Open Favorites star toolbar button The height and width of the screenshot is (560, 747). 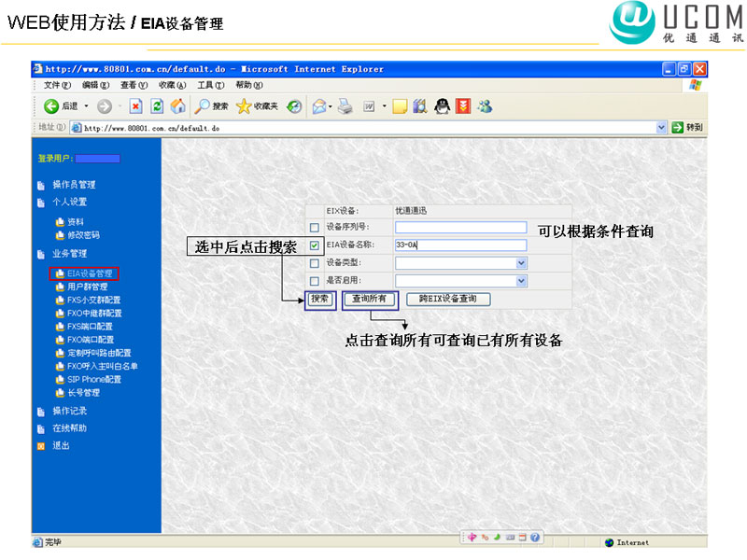click(257, 106)
